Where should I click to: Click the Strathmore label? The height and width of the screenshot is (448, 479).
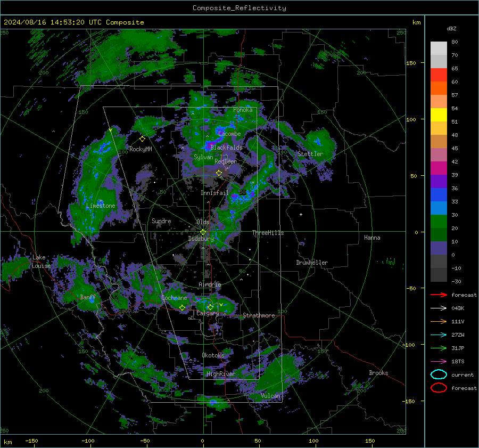(259, 315)
